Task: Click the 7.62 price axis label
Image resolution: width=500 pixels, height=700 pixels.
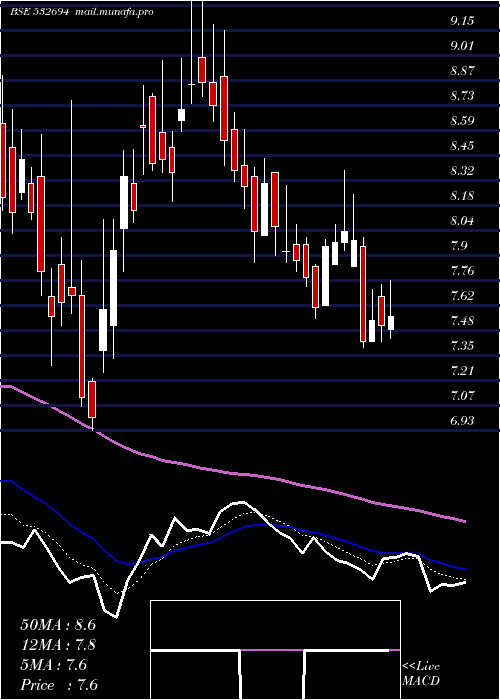Action: 461,296
